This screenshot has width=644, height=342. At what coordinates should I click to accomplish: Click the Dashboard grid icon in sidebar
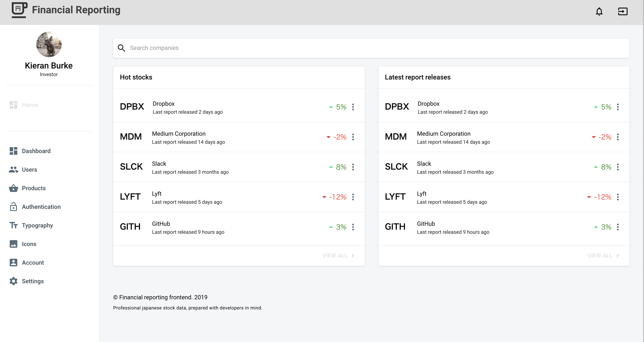pos(14,151)
